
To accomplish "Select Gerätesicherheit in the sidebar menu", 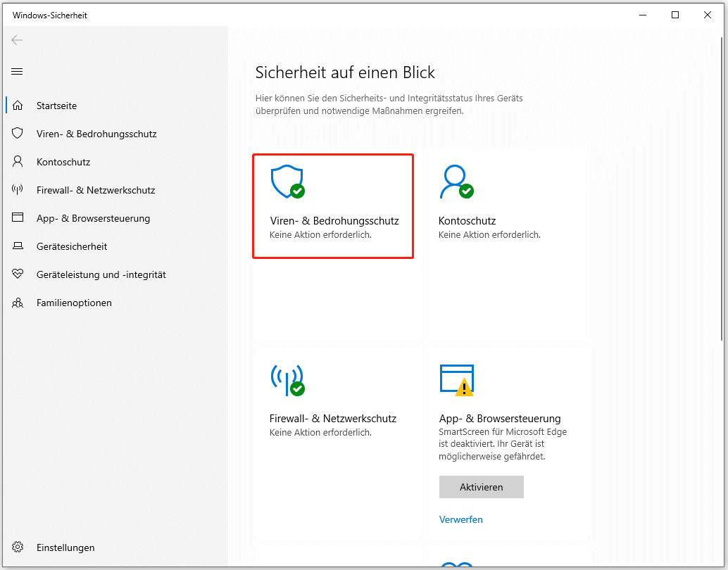I will click(x=72, y=246).
